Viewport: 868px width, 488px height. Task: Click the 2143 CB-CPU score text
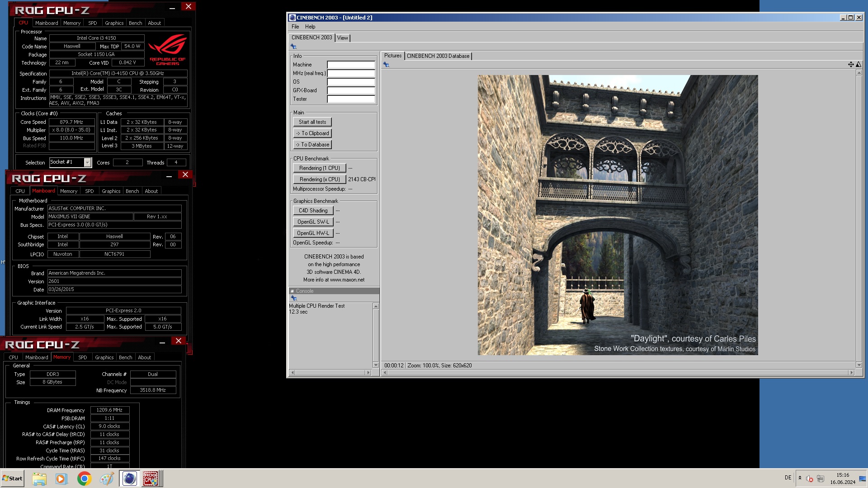click(362, 179)
